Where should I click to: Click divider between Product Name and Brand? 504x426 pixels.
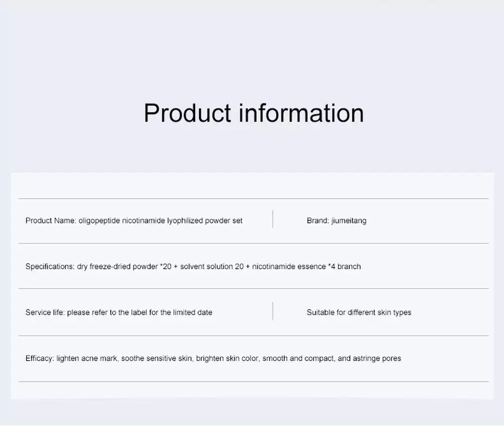pyautogui.click(x=273, y=219)
